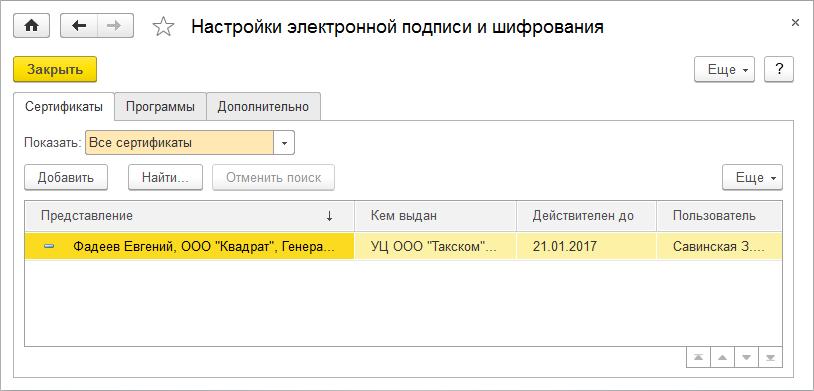The image size is (814, 391).
Task: Open help with the question mark button
Action: [779, 70]
